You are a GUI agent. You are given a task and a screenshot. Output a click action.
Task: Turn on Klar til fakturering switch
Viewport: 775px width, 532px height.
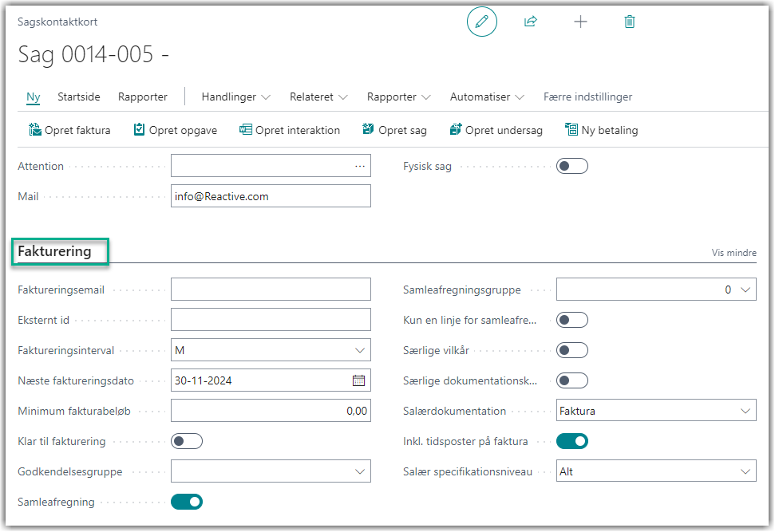click(x=187, y=441)
